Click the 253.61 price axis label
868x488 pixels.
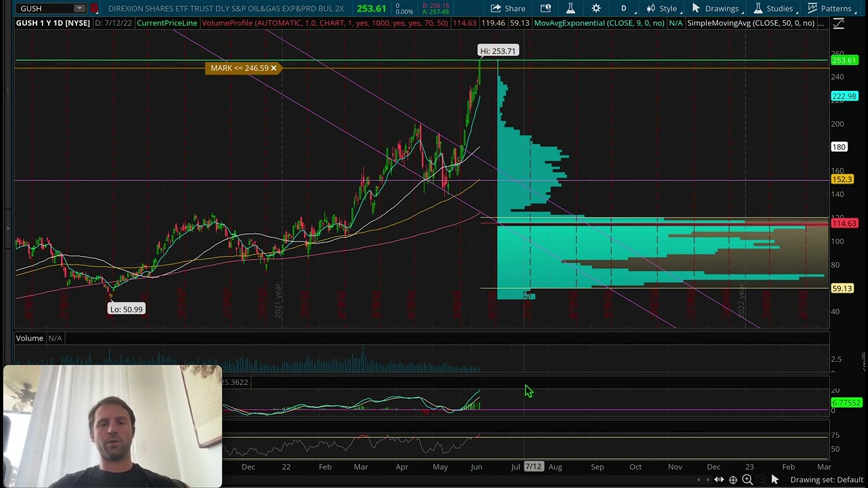coord(844,60)
